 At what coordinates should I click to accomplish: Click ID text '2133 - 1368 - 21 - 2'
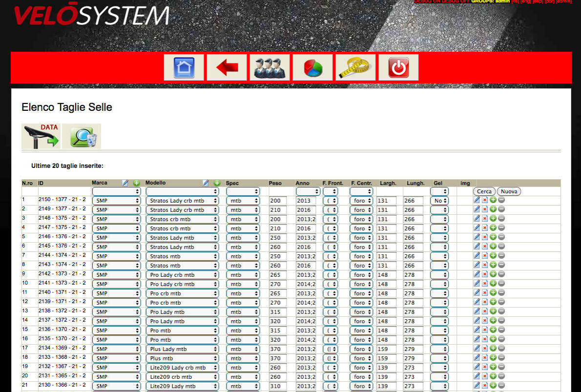[62, 357]
